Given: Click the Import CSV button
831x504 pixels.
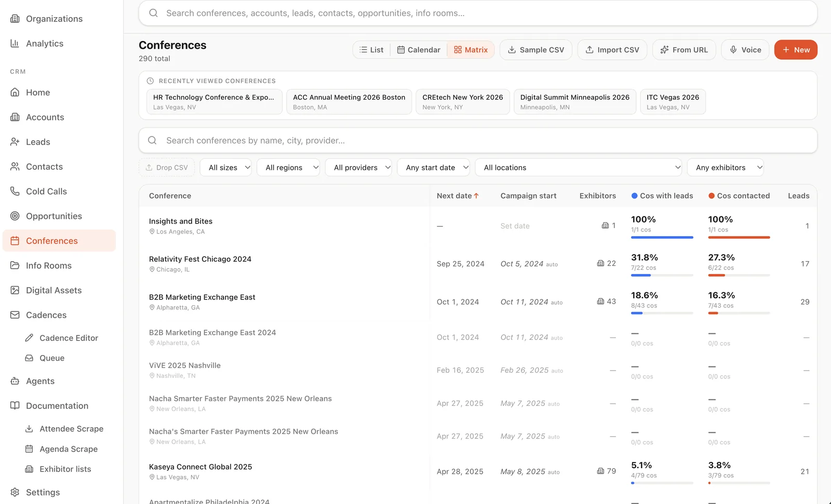Looking at the screenshot, I should click(612, 50).
